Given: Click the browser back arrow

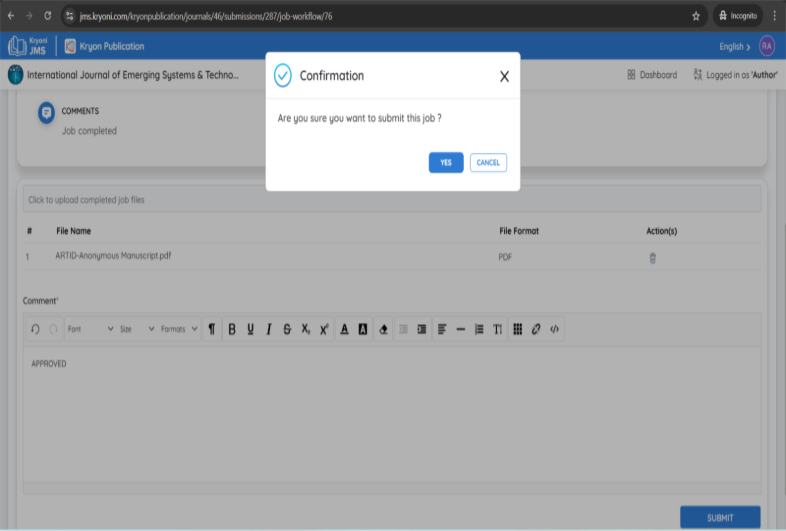Looking at the screenshot, I should 11,16.
